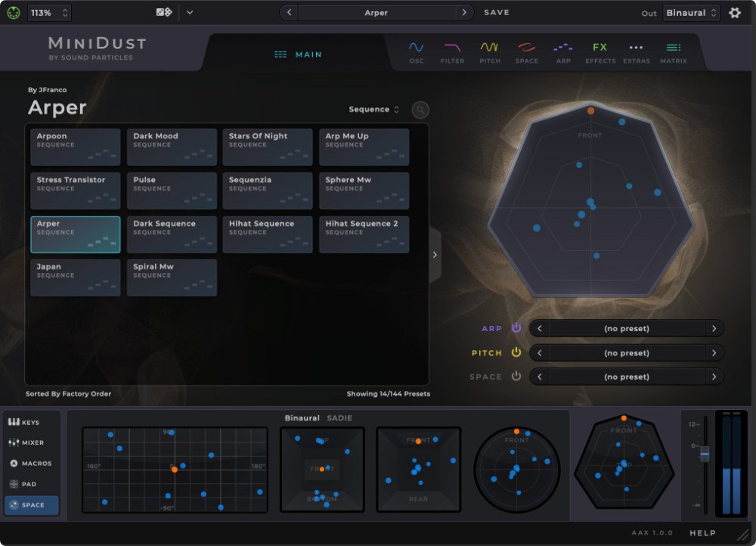Open the settings gear icon
The image size is (756, 546).
point(734,13)
